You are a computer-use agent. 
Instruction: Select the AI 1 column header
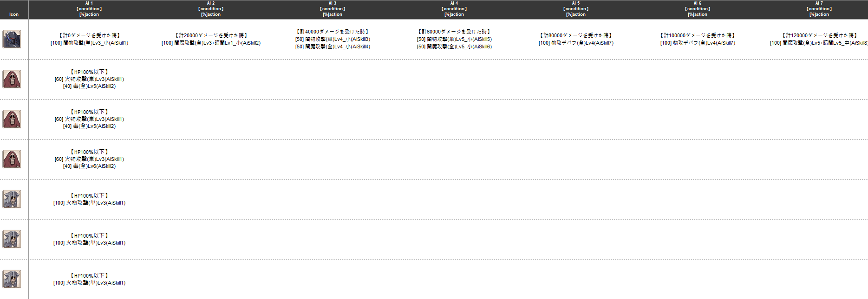(x=89, y=9)
